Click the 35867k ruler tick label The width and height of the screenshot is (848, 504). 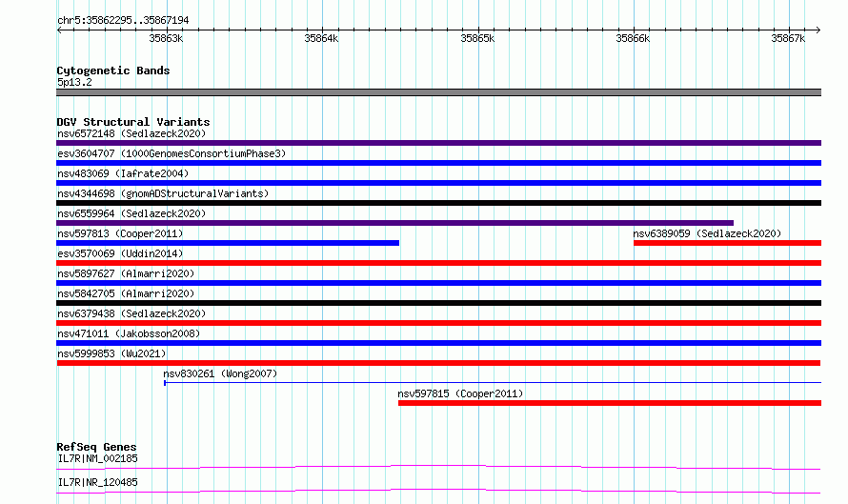788,38
